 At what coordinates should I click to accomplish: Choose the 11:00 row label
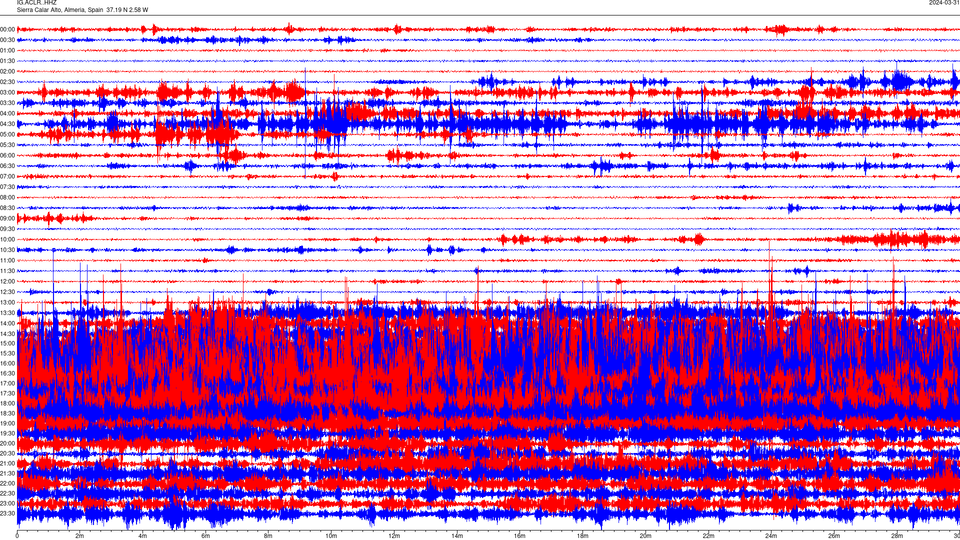point(8,260)
